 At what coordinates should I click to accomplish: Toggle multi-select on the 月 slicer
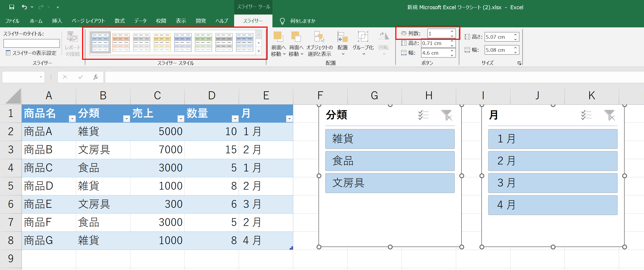(586, 115)
